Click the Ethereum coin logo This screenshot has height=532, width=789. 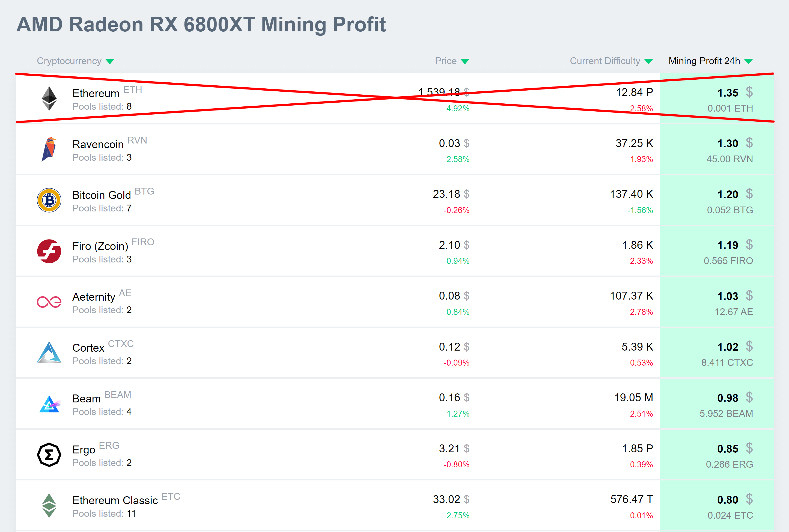49,99
